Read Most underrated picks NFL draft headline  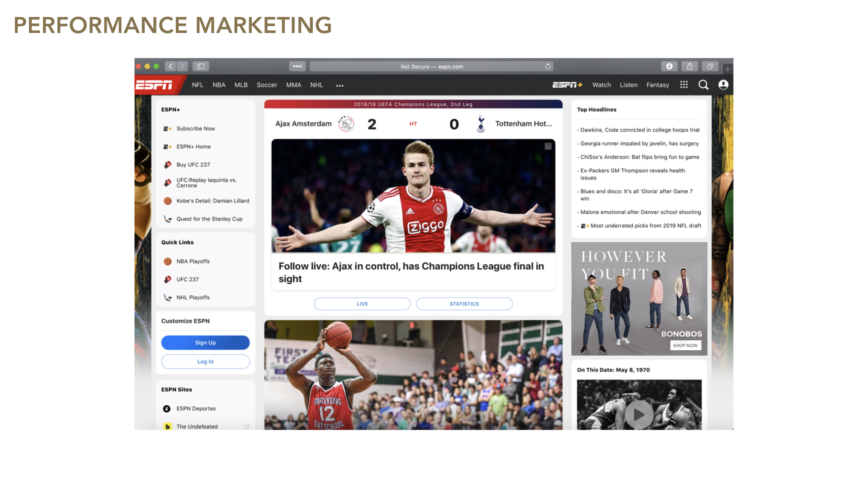point(646,226)
